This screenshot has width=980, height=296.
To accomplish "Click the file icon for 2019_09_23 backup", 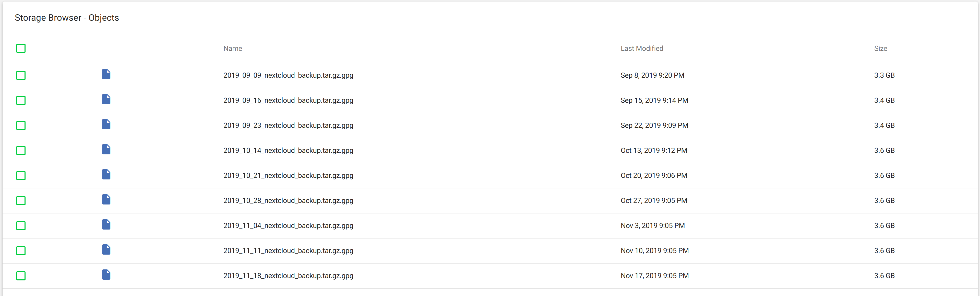I will pyautogui.click(x=106, y=124).
